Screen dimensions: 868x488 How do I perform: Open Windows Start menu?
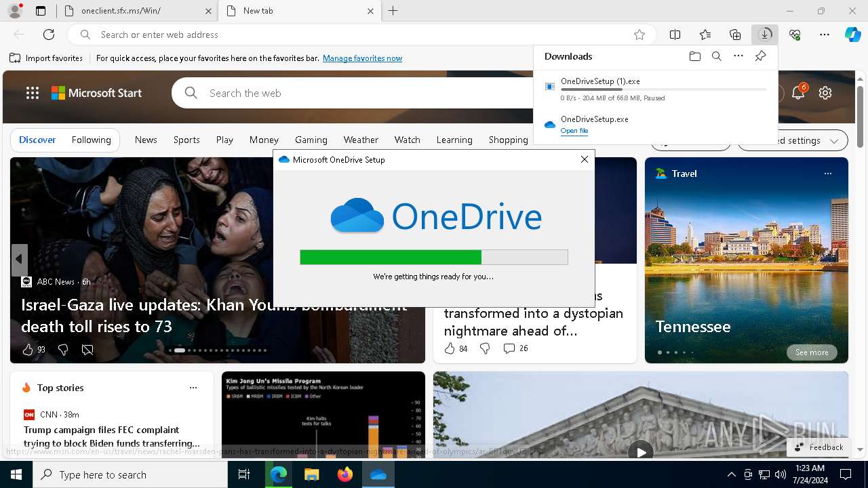pyautogui.click(x=16, y=474)
